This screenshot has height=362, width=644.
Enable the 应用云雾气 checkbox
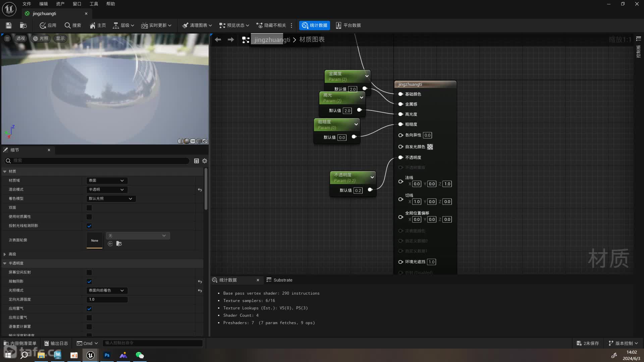(x=89, y=318)
